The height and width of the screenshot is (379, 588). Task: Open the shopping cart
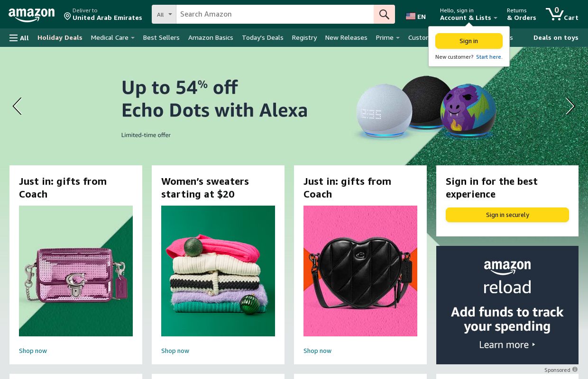point(561,14)
